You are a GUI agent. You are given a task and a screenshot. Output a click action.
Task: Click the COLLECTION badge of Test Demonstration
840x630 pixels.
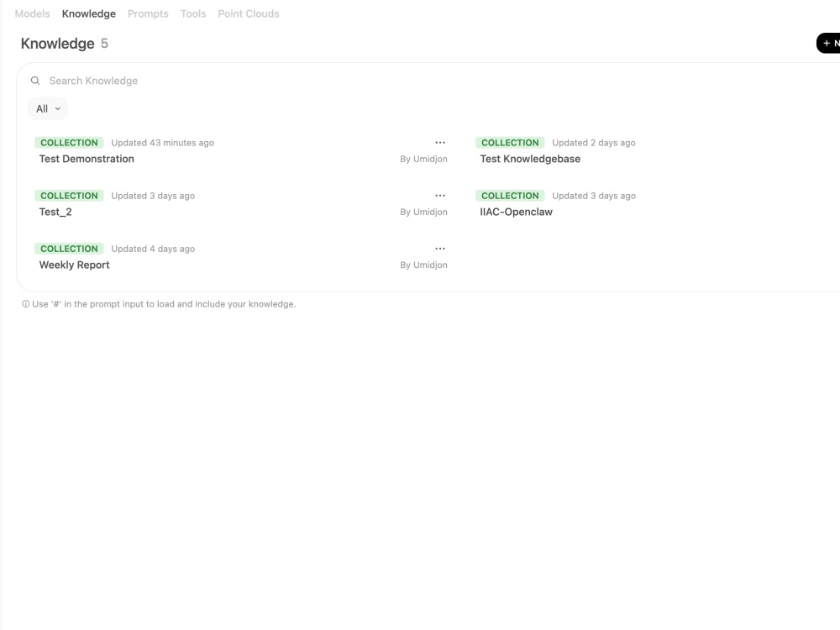(x=69, y=143)
